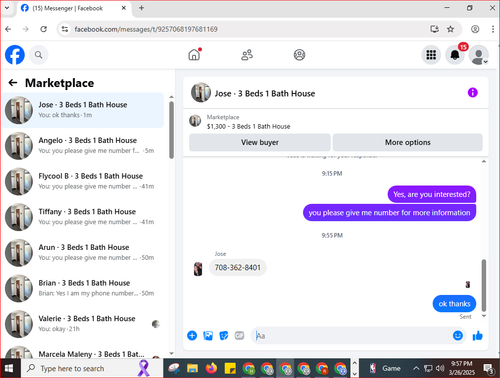Click the taskbar search box
500x378 pixels.
(x=92, y=368)
